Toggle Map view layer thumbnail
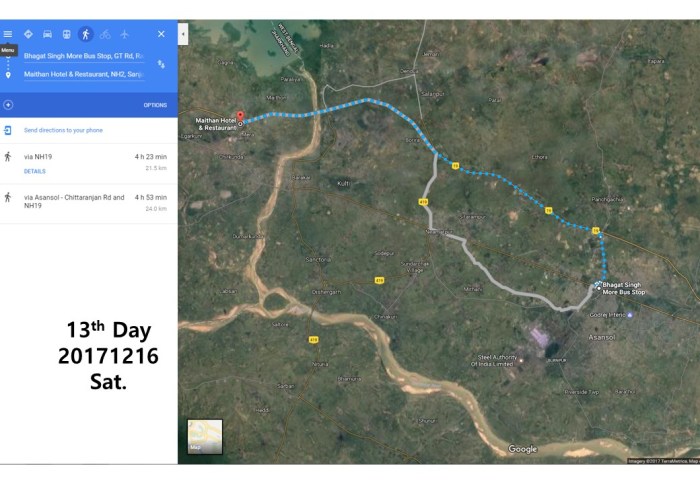 (205, 436)
